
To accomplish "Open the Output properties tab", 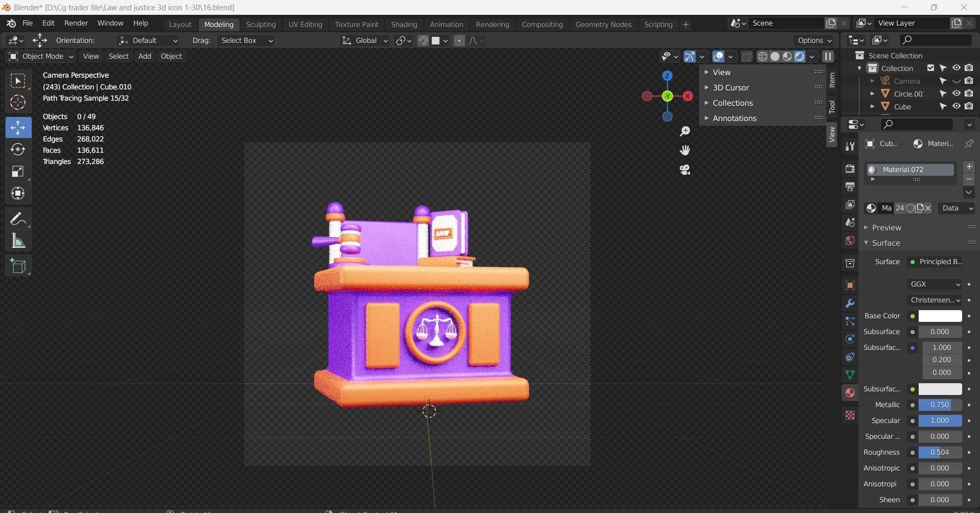I will tap(850, 187).
